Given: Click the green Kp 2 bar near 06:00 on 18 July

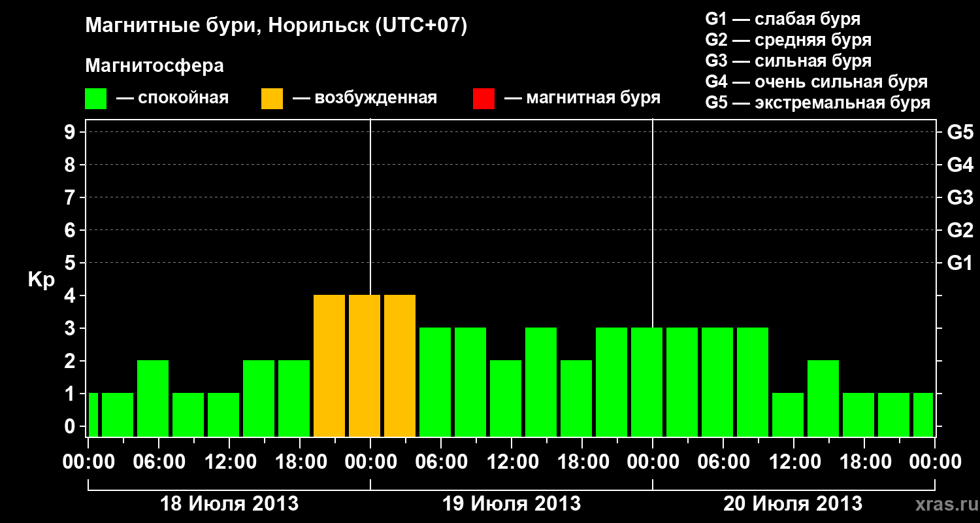Looking at the screenshot, I should [153, 398].
